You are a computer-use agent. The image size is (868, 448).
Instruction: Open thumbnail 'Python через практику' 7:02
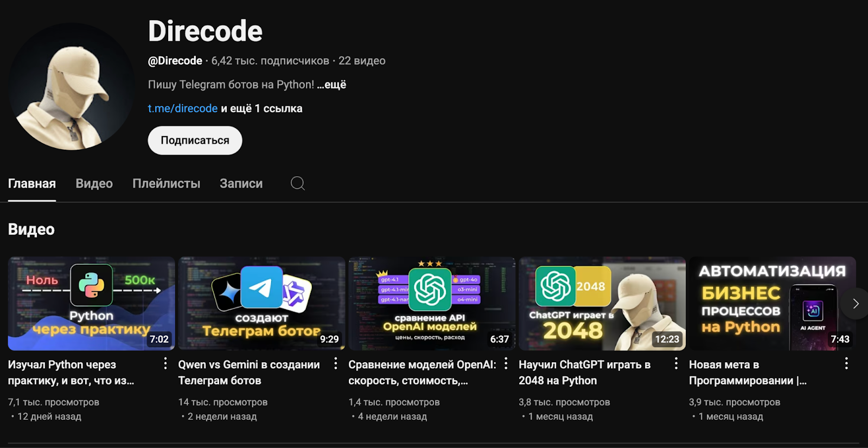[x=91, y=304]
